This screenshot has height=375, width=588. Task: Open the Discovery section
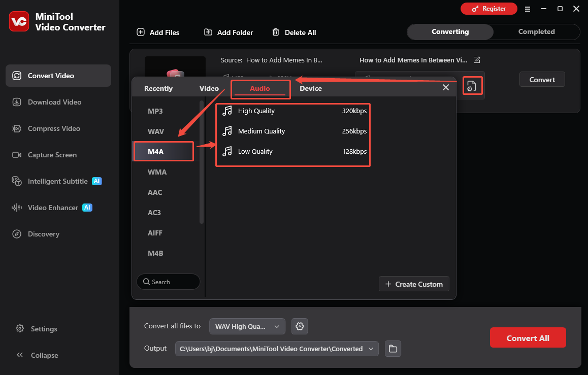point(58,234)
